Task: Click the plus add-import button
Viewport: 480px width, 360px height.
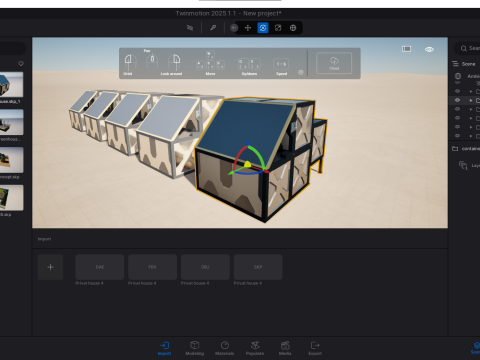Action: pyautogui.click(x=50, y=267)
